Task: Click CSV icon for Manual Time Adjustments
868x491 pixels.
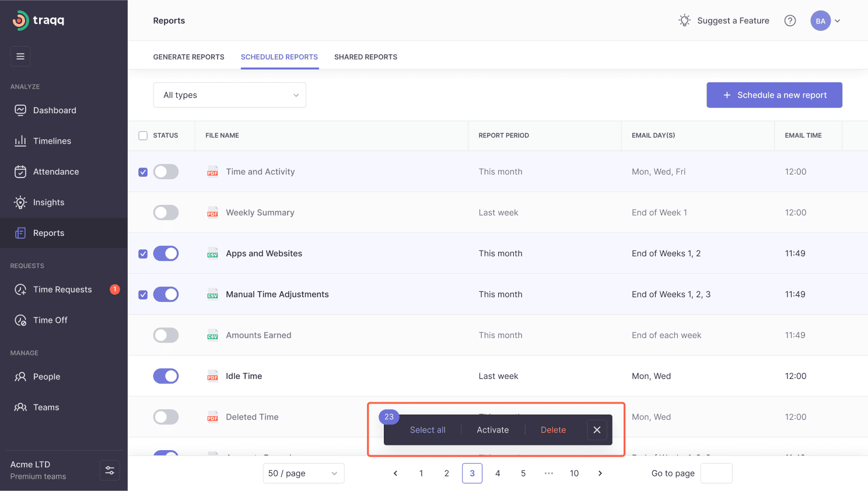Action: click(x=212, y=294)
